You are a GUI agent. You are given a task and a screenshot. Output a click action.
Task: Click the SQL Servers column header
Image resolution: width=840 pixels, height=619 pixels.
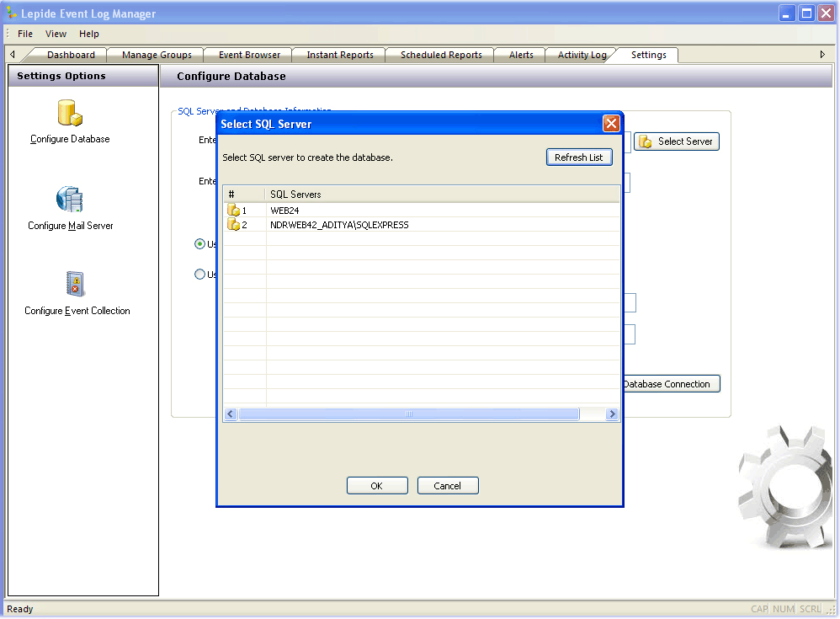[x=443, y=194]
